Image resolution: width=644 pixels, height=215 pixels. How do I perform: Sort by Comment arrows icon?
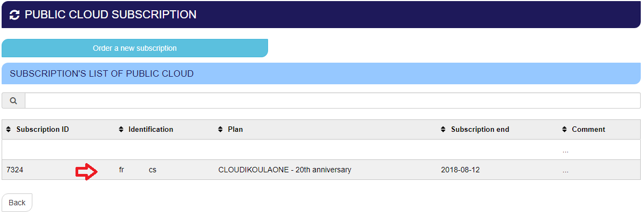[x=564, y=130]
